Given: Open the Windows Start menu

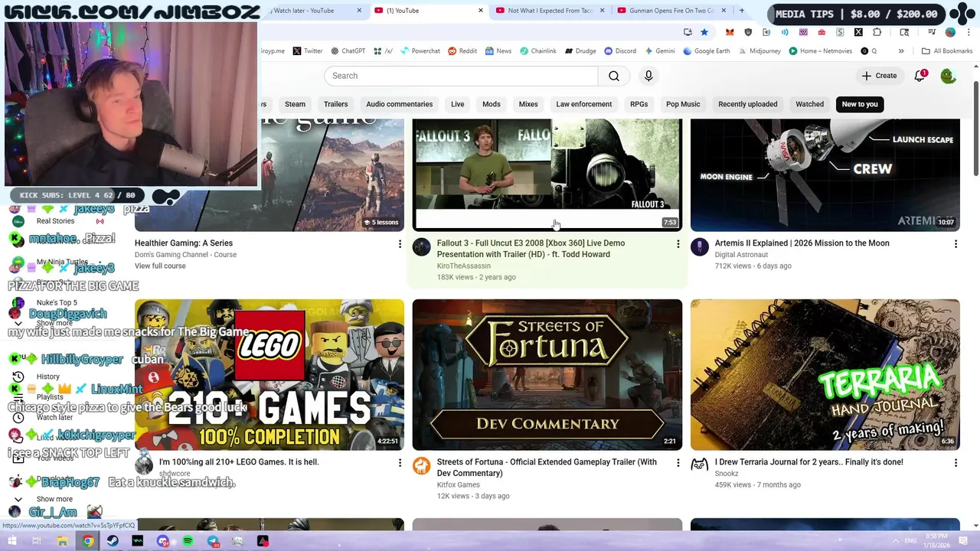Looking at the screenshot, I should [12, 541].
